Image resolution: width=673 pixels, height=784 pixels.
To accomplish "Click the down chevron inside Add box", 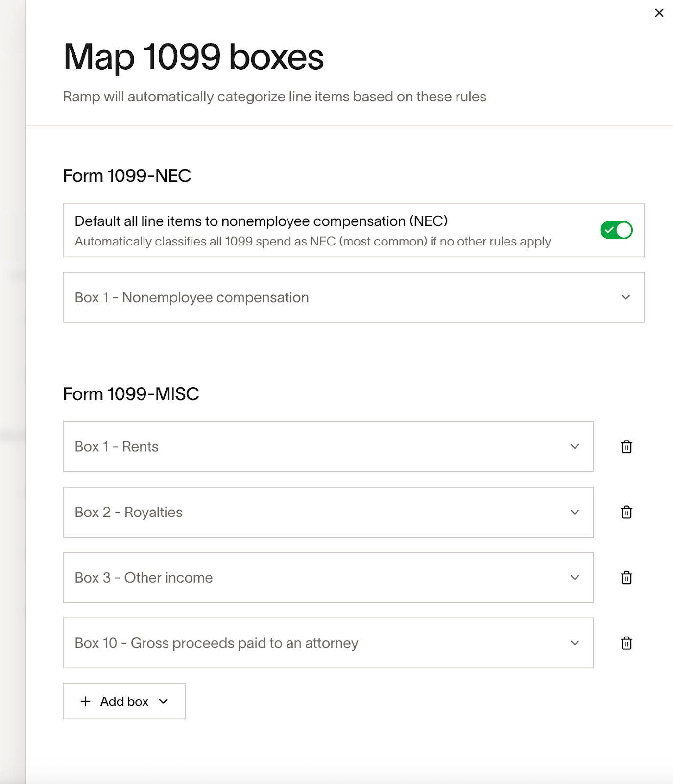I will pos(164,701).
